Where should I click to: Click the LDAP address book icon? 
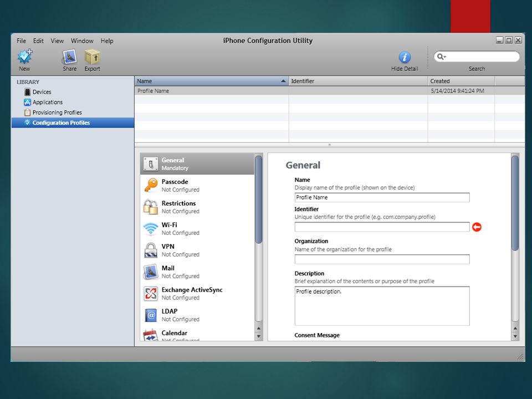coord(151,315)
